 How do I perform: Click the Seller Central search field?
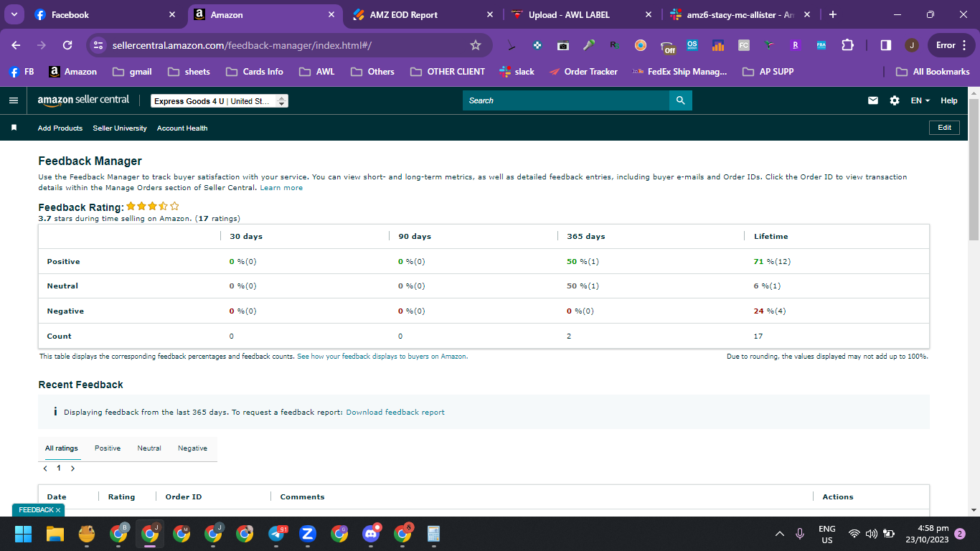click(x=566, y=100)
